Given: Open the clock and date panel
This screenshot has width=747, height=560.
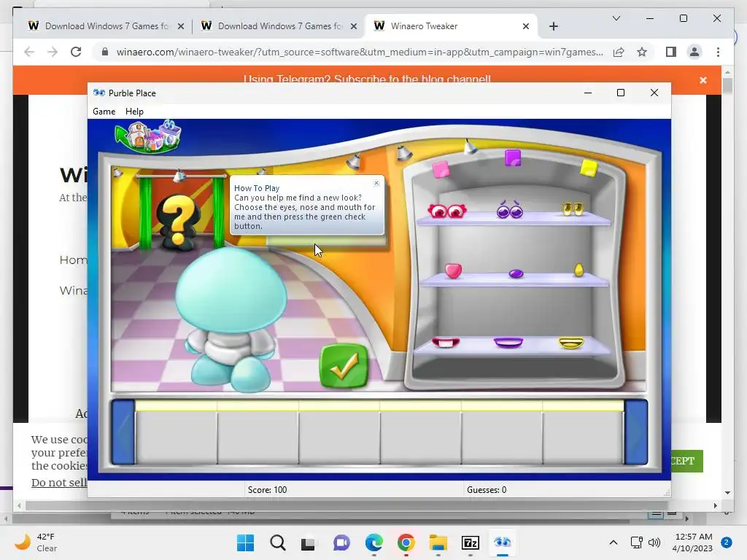Looking at the screenshot, I should (x=693, y=542).
